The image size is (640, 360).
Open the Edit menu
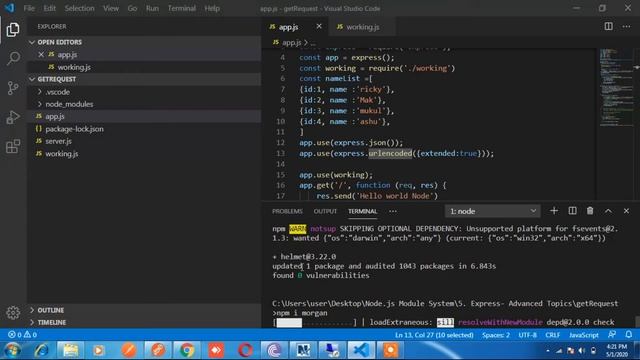pos(49,8)
